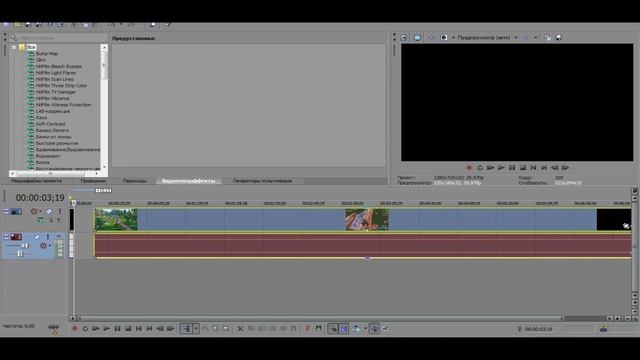Open the Генераторы мультимедиа tab
This screenshot has width=640, height=360.
coord(262,181)
